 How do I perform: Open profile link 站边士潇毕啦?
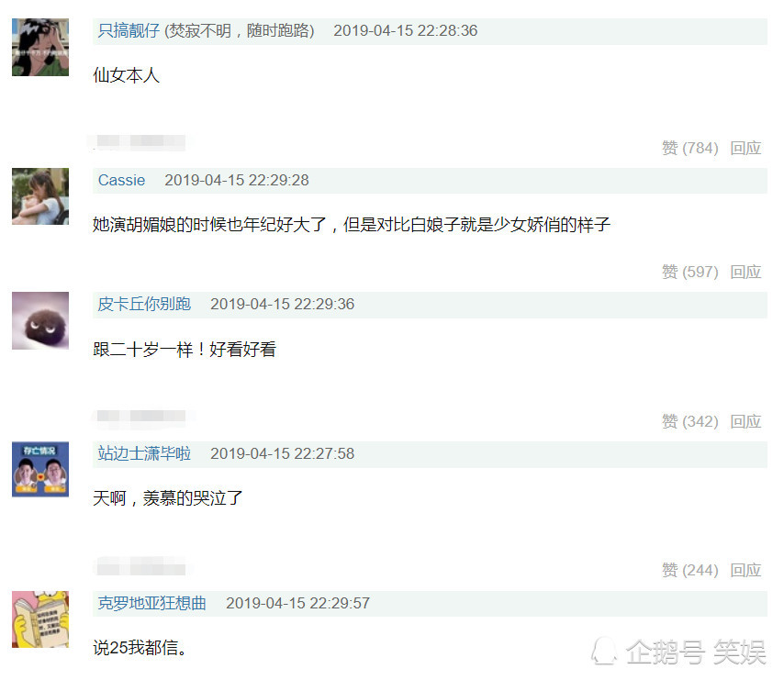[x=144, y=453]
